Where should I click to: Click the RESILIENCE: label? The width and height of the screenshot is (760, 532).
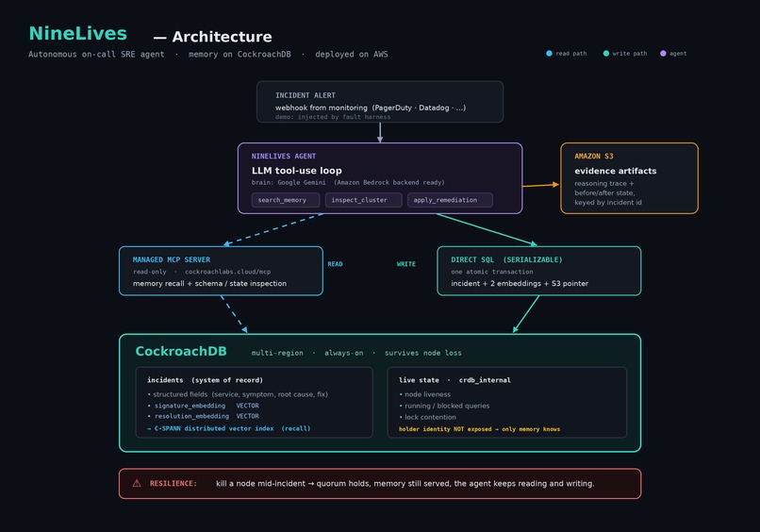[173, 484]
